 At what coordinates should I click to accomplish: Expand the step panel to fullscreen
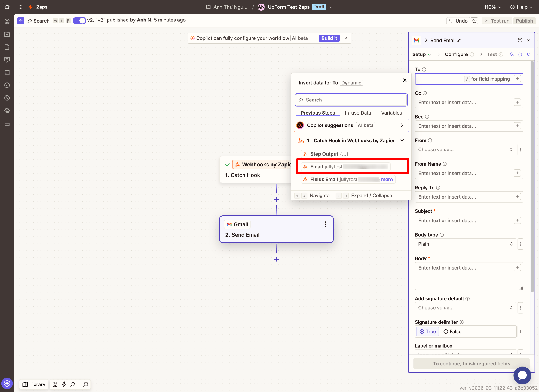(520, 41)
